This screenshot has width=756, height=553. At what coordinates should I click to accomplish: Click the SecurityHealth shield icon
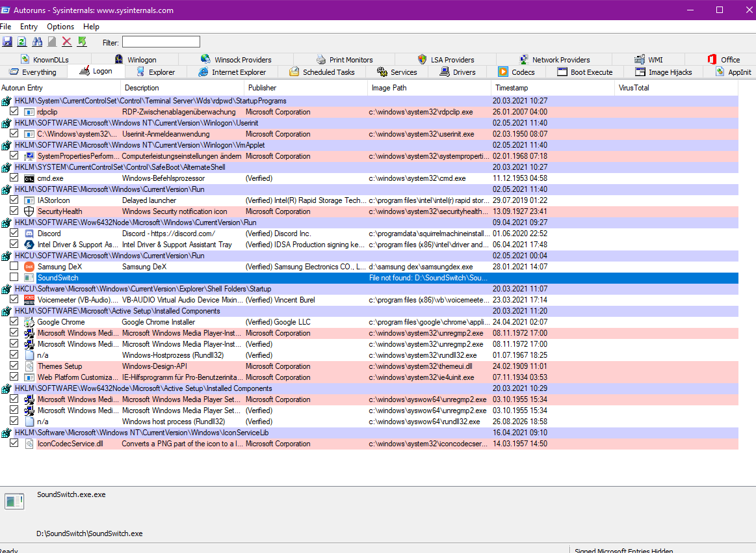point(29,211)
